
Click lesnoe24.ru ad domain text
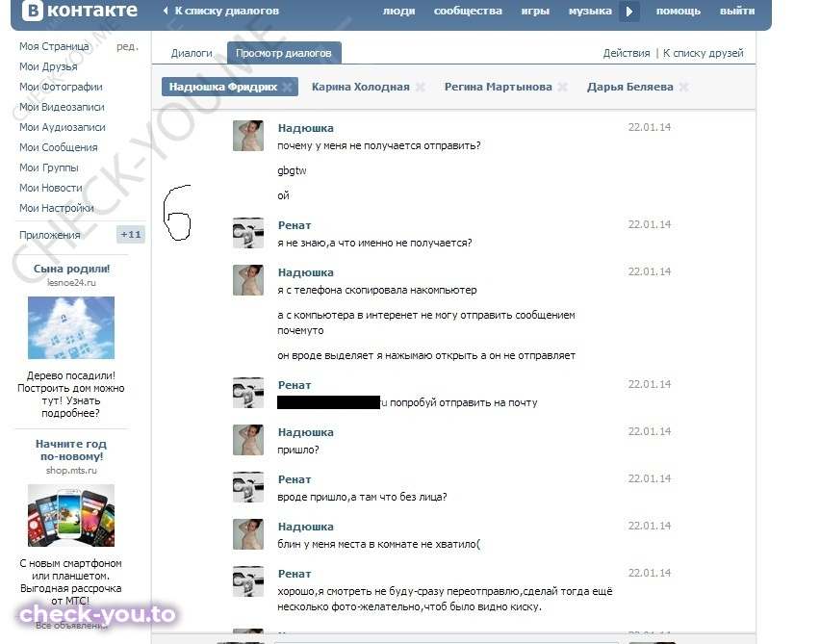tap(71, 282)
